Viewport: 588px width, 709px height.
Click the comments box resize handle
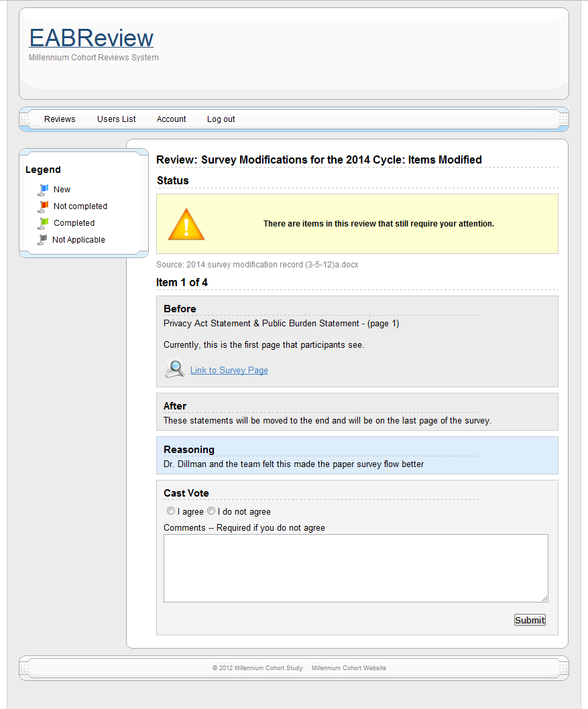tap(544, 598)
